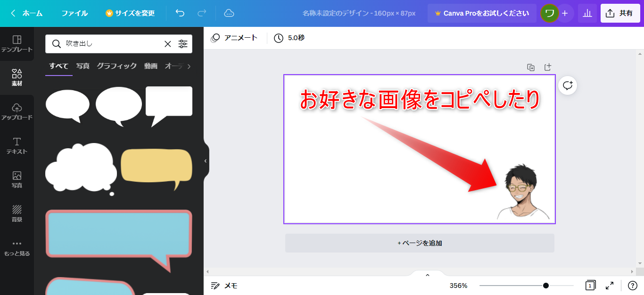644x295 pixels.
Task: Insert the blue speech bubble with pink border
Action: 119,241
